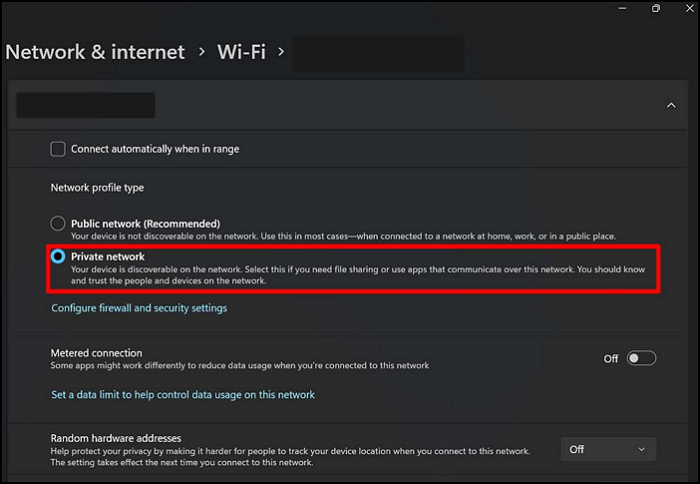
Task: Click the restore down window icon
Action: [x=656, y=8]
